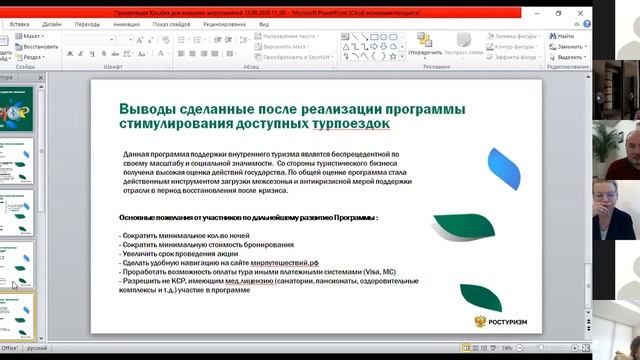Screen dimensions: 640x360
Task: Select the right block arrow shape
Action: pyautogui.click(x=374, y=47)
